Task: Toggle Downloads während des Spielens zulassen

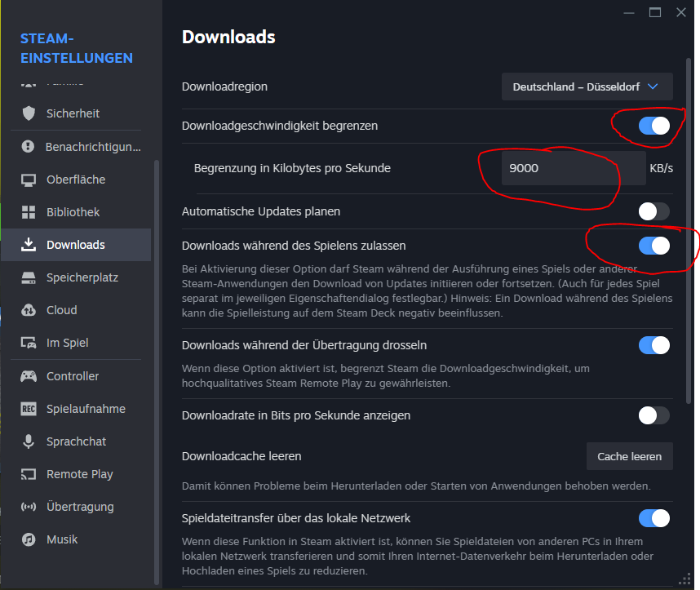Action: coord(654,246)
